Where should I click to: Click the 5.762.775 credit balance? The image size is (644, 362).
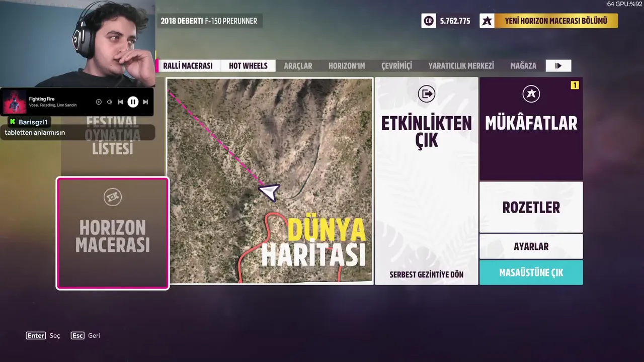[x=455, y=21]
